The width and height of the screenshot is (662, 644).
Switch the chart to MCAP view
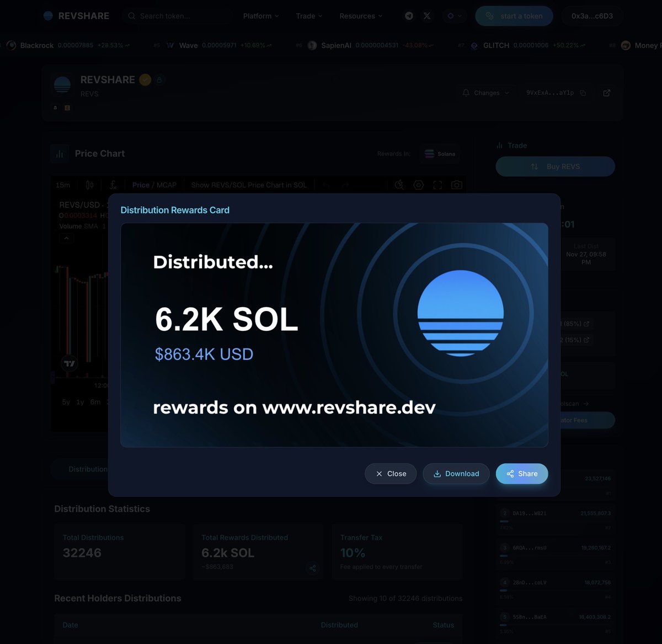pyautogui.click(x=167, y=185)
